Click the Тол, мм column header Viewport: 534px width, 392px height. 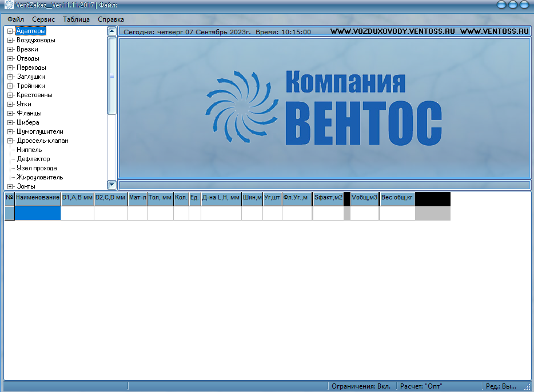[160, 199]
